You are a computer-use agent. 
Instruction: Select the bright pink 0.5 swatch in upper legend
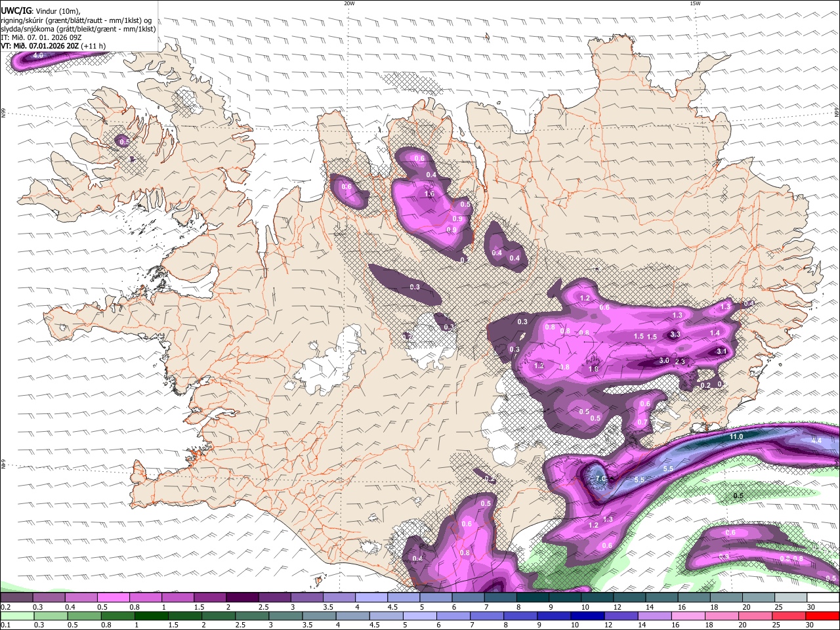(x=113, y=598)
